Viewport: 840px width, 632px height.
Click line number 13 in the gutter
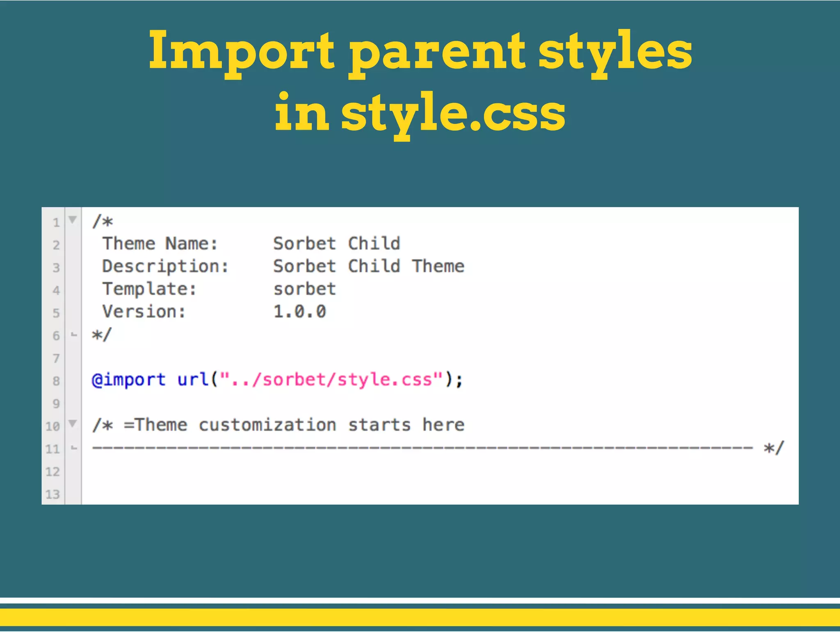coord(52,494)
